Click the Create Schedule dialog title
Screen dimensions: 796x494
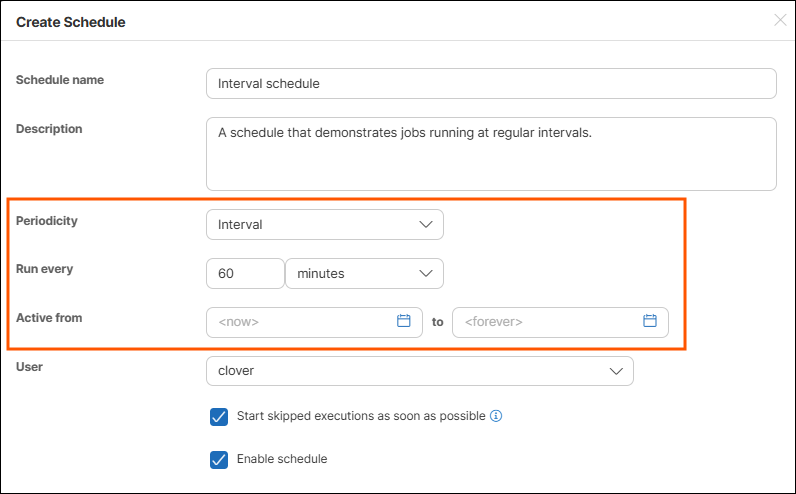tap(70, 21)
